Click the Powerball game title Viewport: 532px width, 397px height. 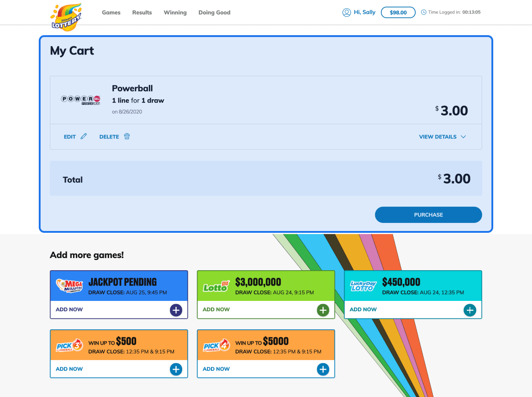pyautogui.click(x=132, y=88)
